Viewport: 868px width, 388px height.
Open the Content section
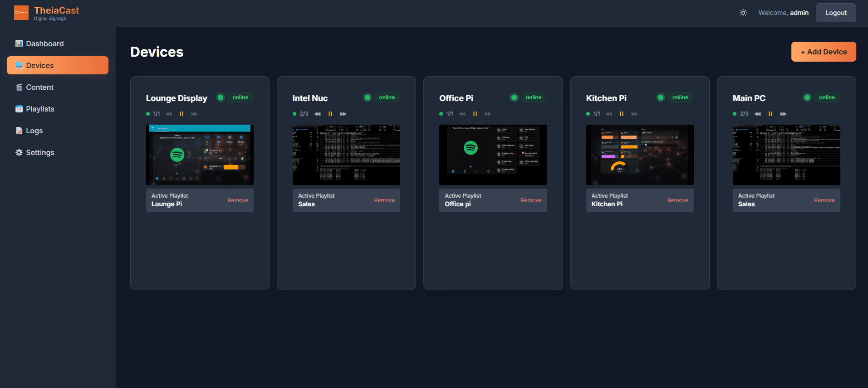[39, 87]
